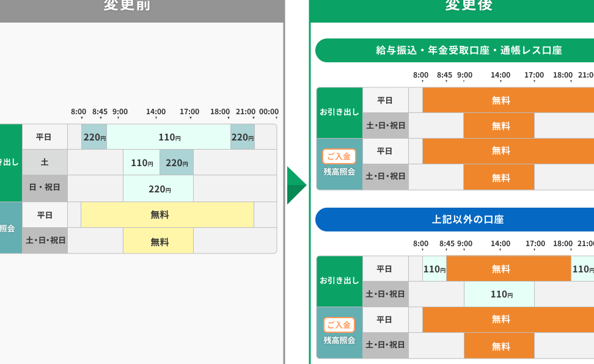Click the 日・祝日 row label in the 変更前 table
The image size is (594, 364).
[x=45, y=189]
